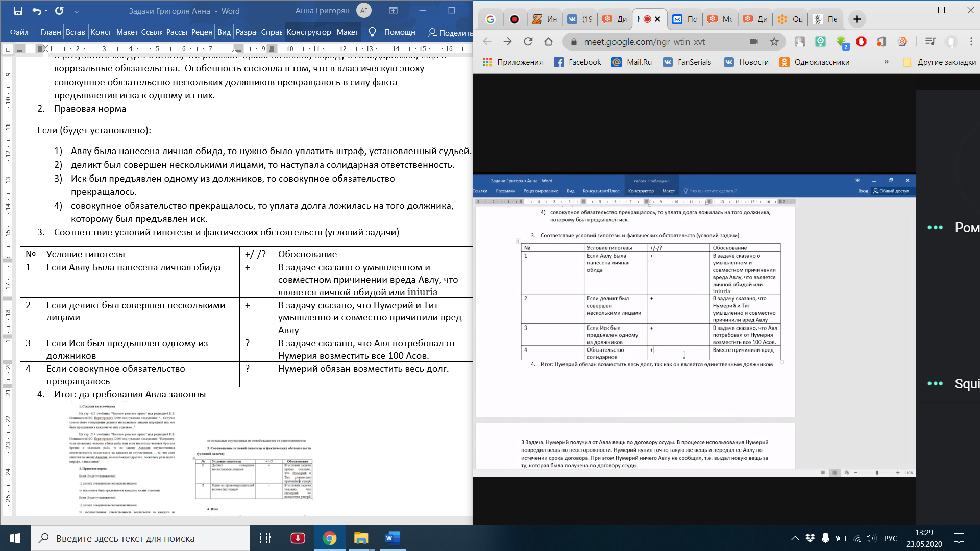Bookmark this page with the star icon
Viewport: 980px width, 551px height.
[x=774, y=42]
